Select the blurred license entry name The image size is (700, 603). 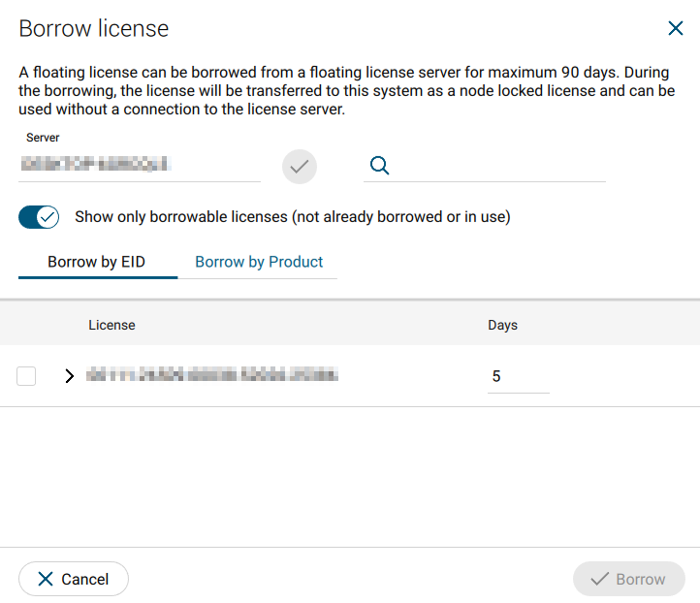tap(211, 375)
